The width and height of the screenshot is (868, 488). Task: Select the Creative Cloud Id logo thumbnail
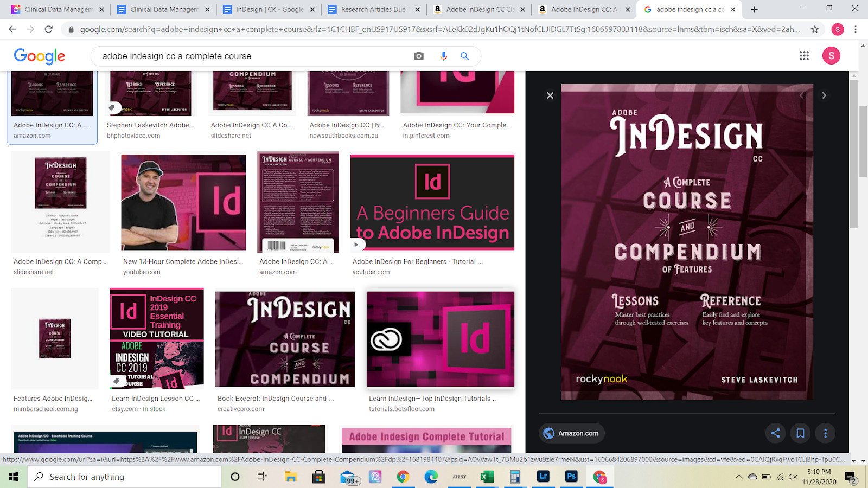[x=441, y=339]
